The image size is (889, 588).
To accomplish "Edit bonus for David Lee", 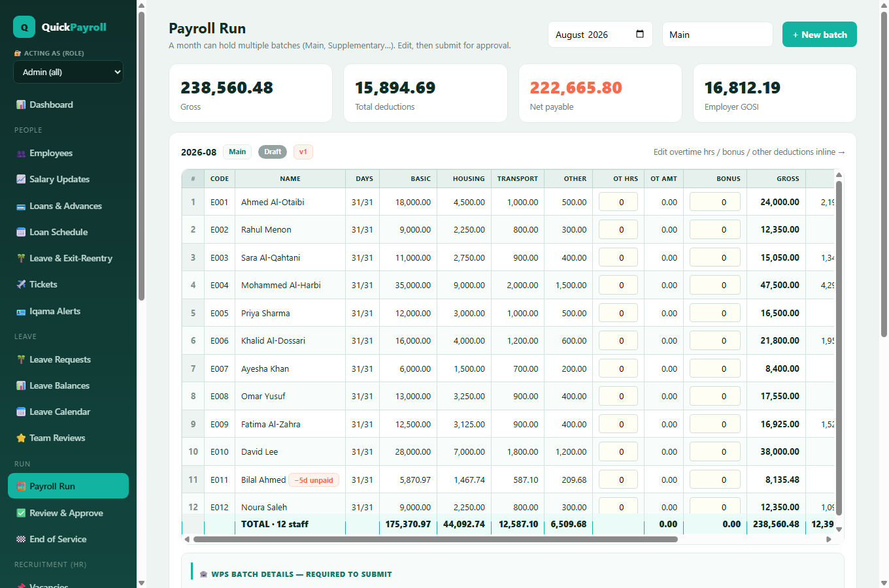I will click(x=715, y=452).
